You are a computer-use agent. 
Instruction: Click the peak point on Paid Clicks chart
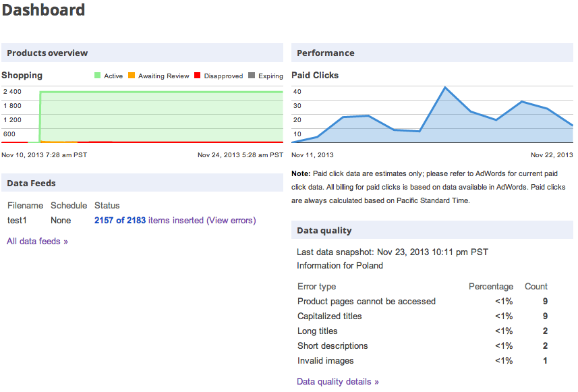point(445,88)
